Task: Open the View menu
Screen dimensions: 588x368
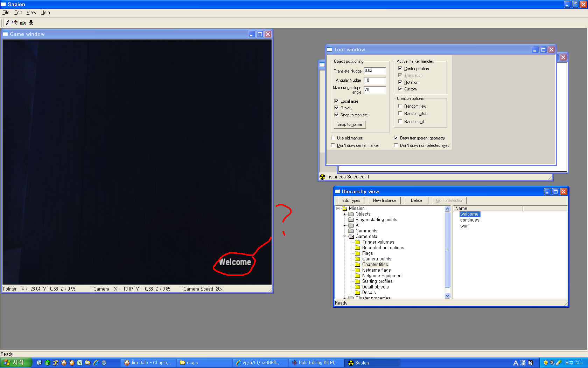Action: coord(31,13)
